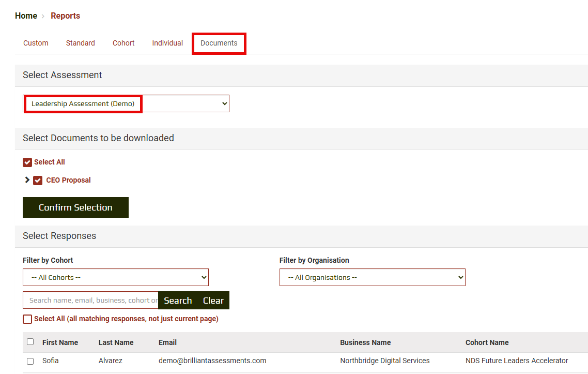Open the Leadership Assessment dropdown
Screen dimensions: 588x374
coord(126,103)
